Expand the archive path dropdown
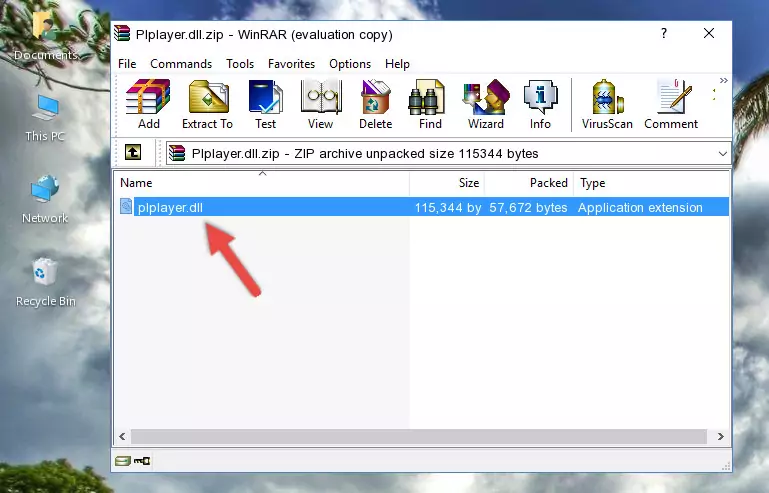 coord(722,154)
